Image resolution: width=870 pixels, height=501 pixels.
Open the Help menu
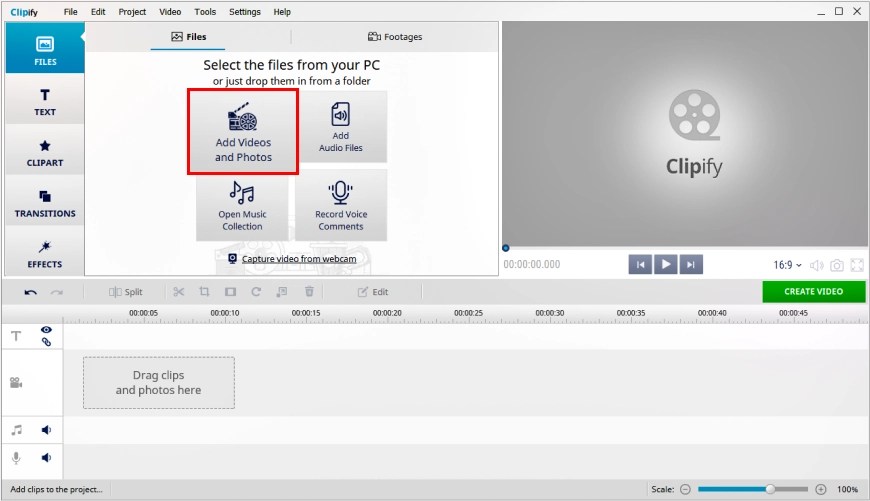[x=282, y=12]
